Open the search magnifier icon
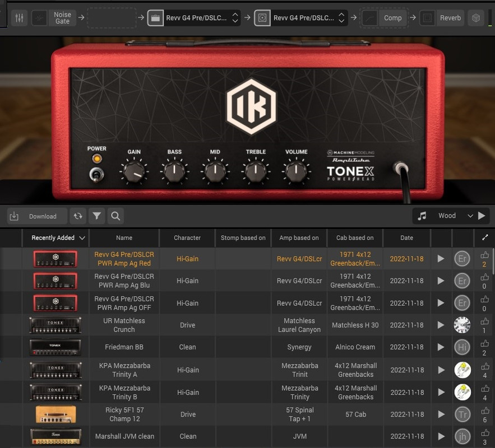495x448 pixels. coord(115,216)
